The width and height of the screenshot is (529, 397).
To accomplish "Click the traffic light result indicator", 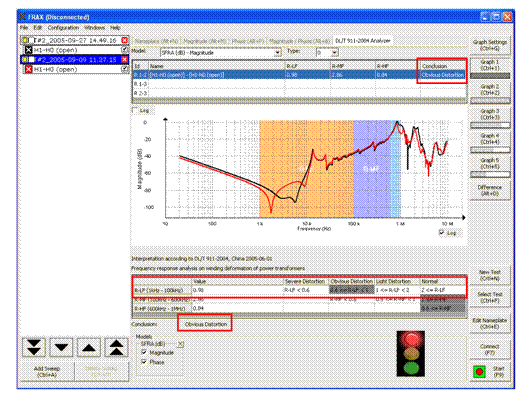I will pyautogui.click(x=411, y=353).
